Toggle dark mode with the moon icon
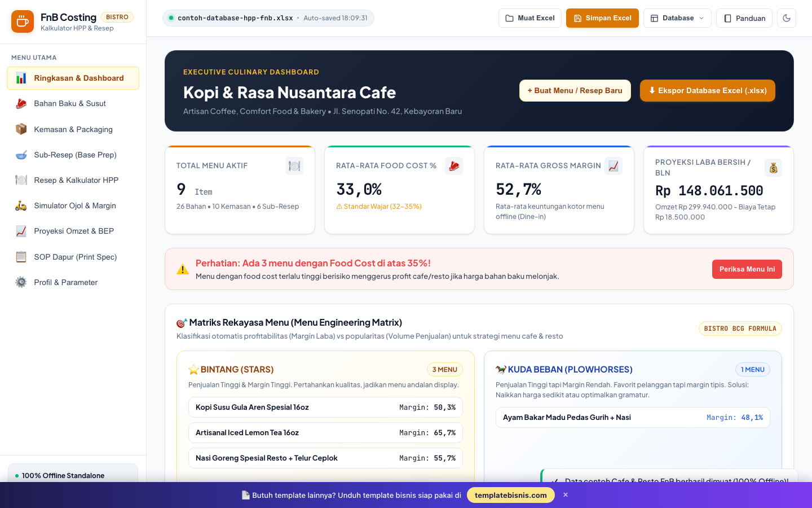The width and height of the screenshot is (812, 508). coord(787,18)
